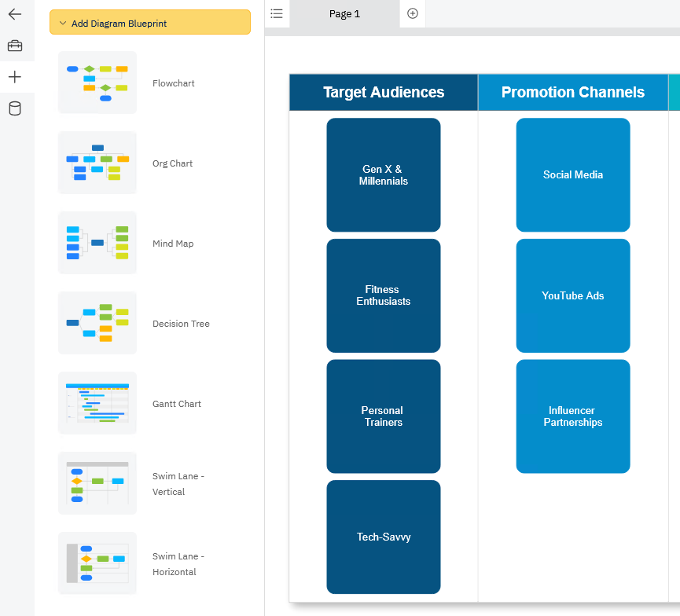
Task: Click the Target Audiences header shape
Action: pyautogui.click(x=383, y=92)
